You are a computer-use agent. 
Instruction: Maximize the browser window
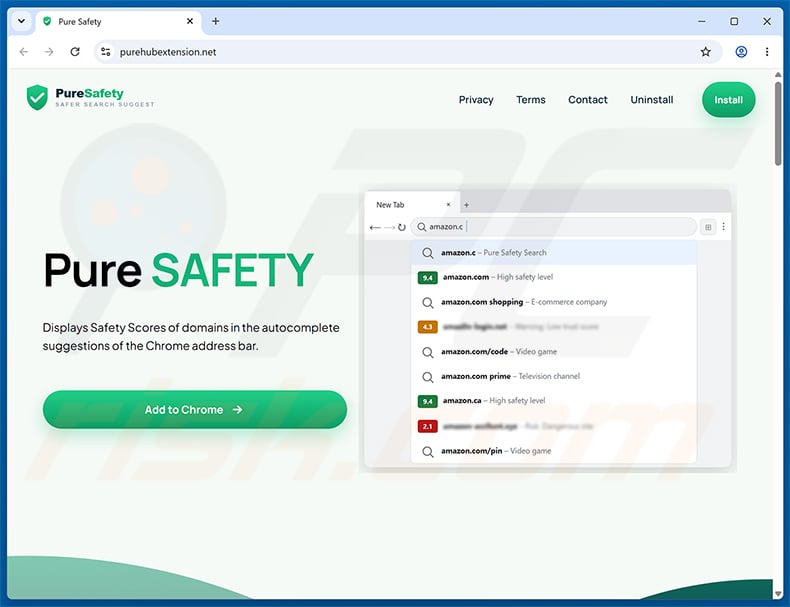tap(734, 21)
